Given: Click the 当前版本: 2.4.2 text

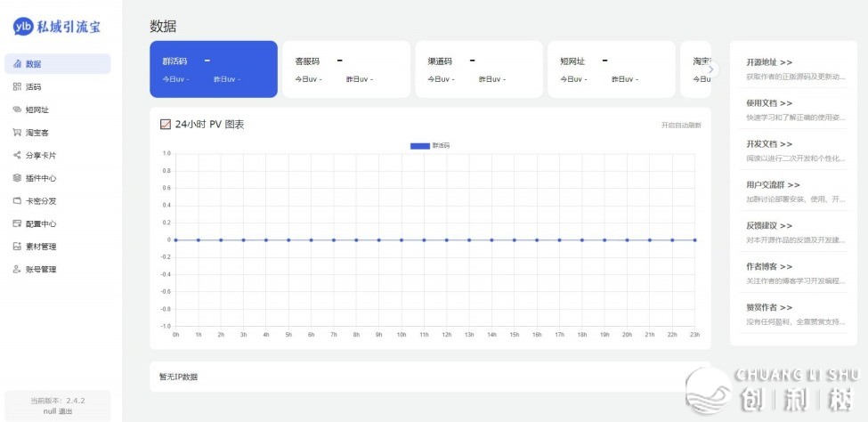Looking at the screenshot, I should click(x=58, y=401).
